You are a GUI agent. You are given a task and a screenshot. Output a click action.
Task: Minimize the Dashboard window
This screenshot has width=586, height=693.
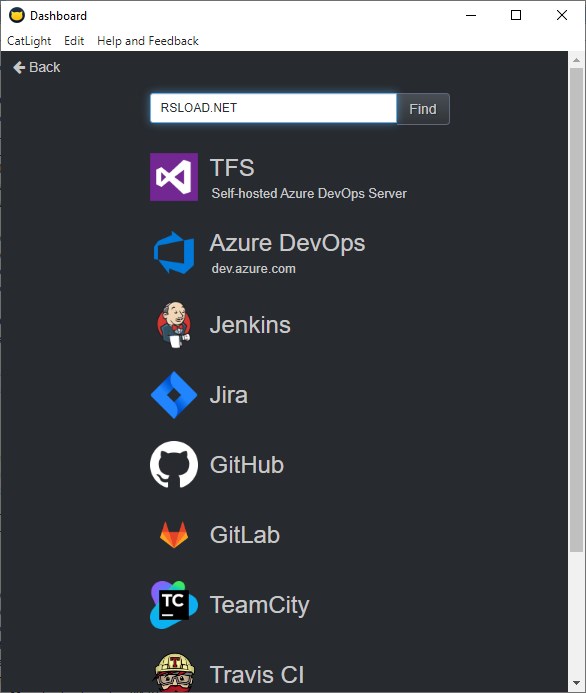(x=471, y=15)
